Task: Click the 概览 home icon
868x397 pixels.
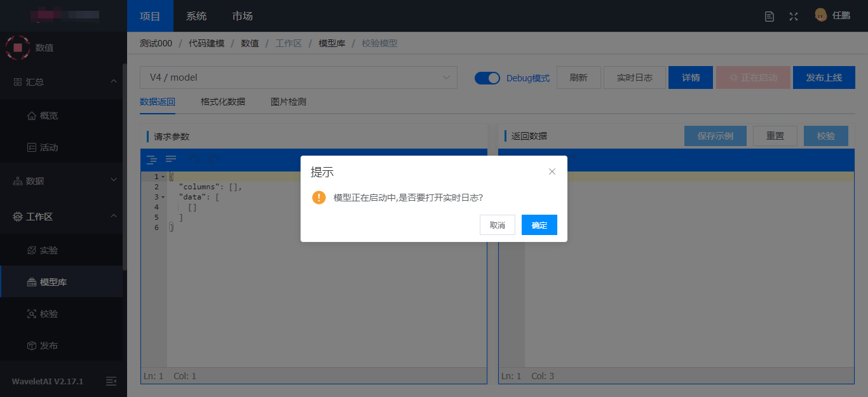Action: tap(32, 116)
